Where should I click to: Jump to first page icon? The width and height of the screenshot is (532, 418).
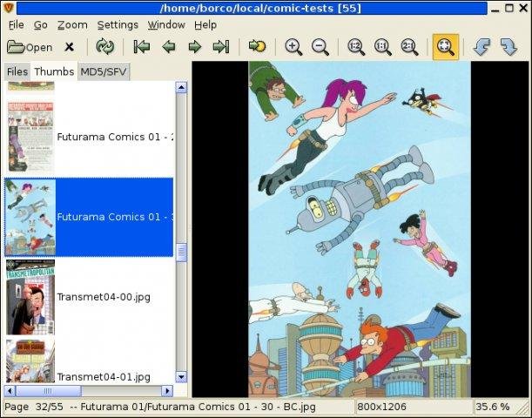click(x=142, y=47)
